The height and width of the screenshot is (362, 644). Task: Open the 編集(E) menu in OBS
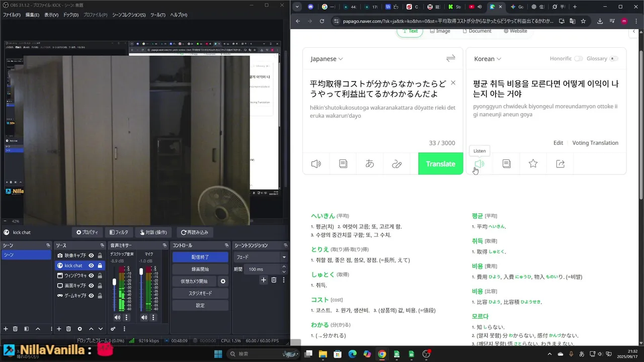(x=32, y=15)
